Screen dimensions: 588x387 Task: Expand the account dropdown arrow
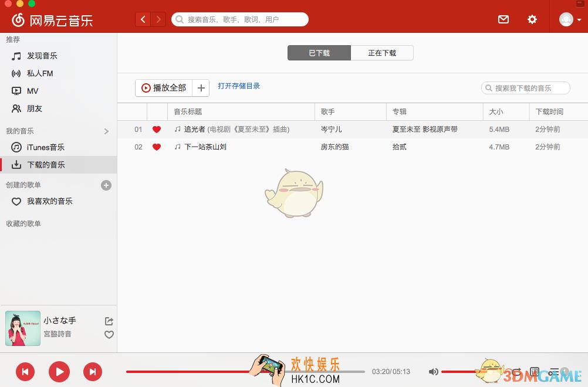[579, 19]
